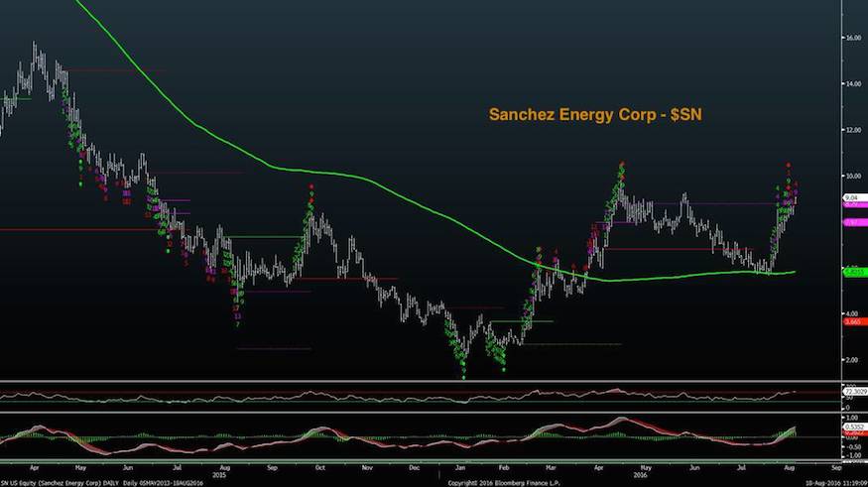Viewport: 868px width, 487px height.
Task: Click the Copyright 2016 Bloomberg Finance L.P. text
Action: [x=504, y=483]
